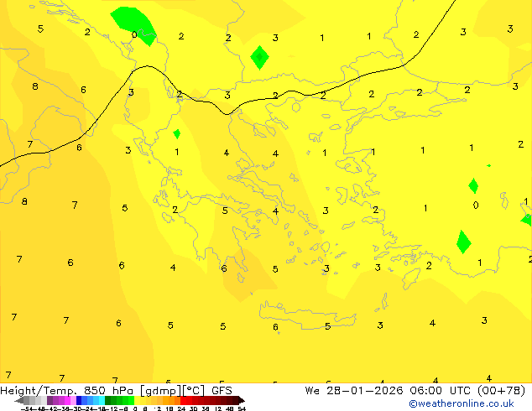The height and width of the screenshot is (411, 532).
Task: Click the gray left arrow tip of the color scale
Action: click(x=19, y=401)
